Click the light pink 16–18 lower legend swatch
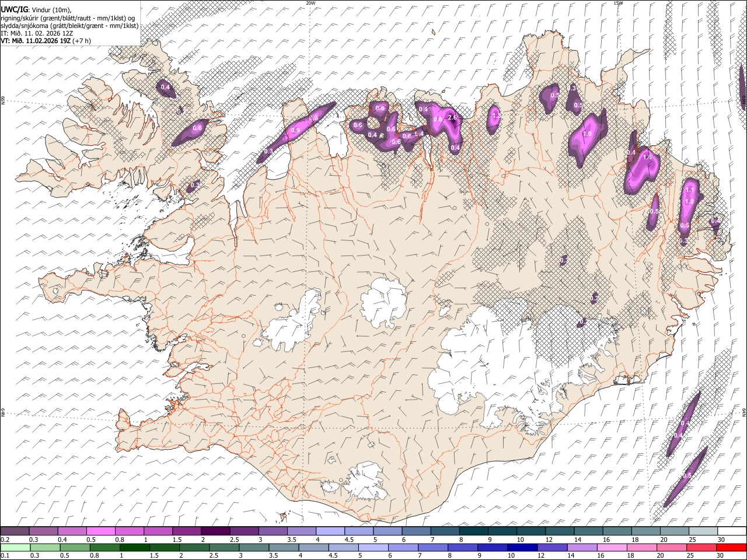This screenshot has height=560, width=747. click(x=612, y=547)
